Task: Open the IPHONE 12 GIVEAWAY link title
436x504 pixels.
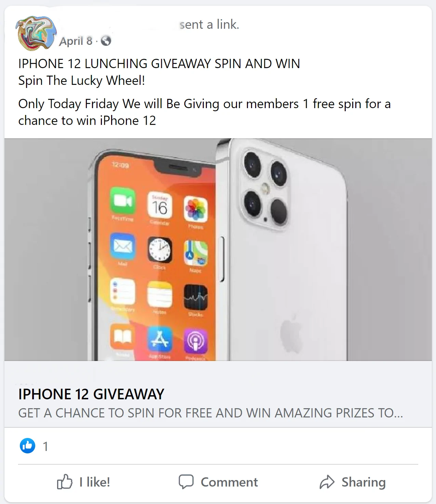Action: coord(91,394)
